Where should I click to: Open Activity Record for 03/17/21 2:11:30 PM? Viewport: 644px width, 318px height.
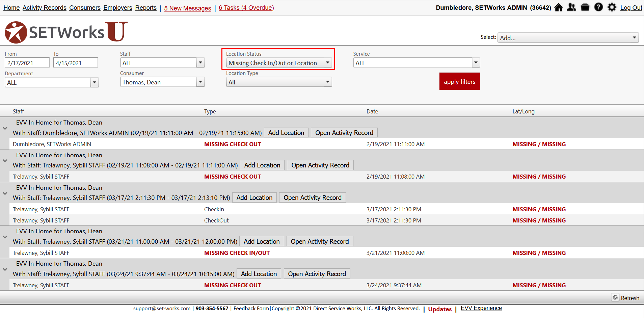pos(313,197)
